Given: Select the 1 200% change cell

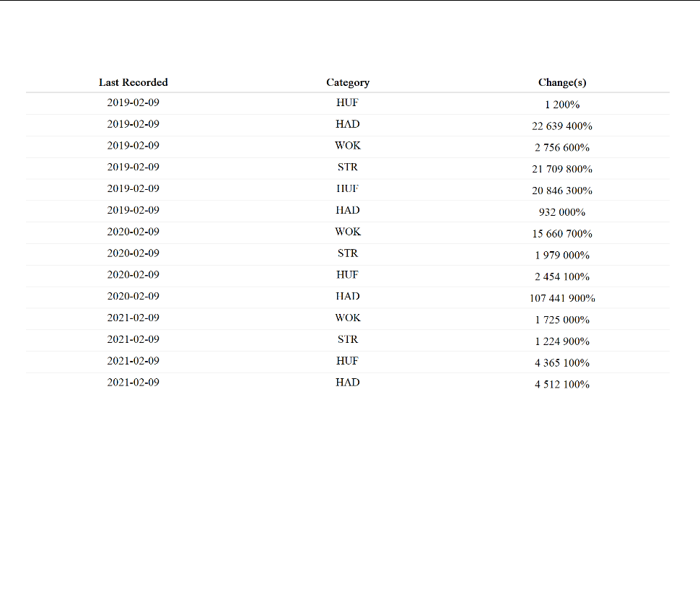Looking at the screenshot, I should (x=561, y=105).
